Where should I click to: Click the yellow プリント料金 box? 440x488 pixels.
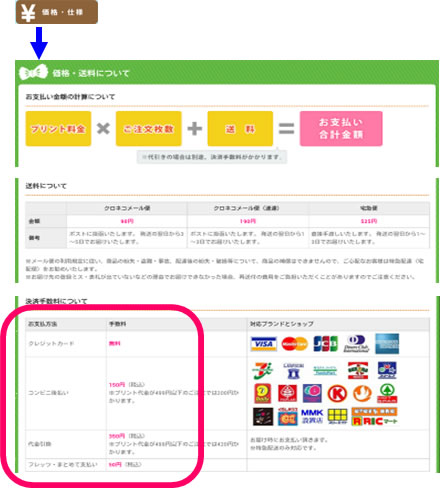58,129
